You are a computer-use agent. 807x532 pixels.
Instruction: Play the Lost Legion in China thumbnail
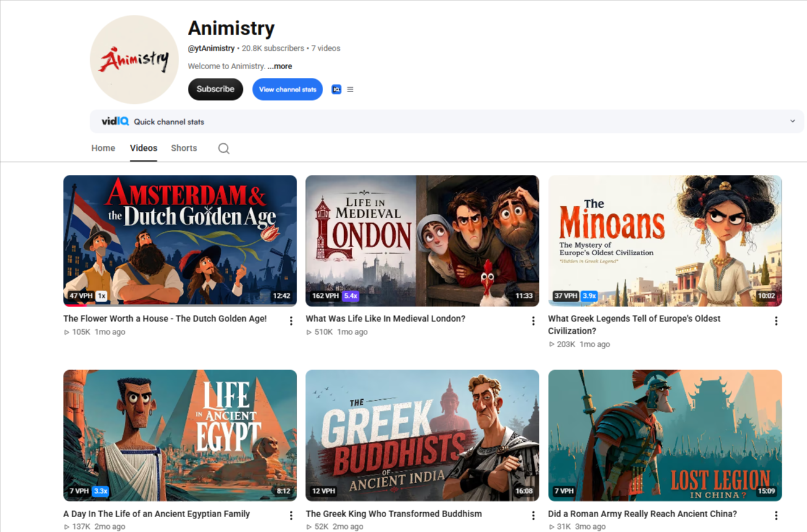pos(665,436)
